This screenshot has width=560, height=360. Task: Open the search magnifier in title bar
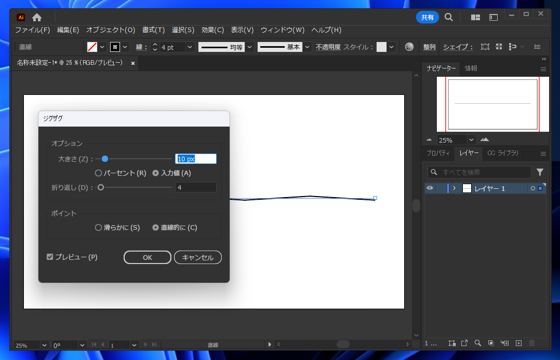tap(449, 17)
